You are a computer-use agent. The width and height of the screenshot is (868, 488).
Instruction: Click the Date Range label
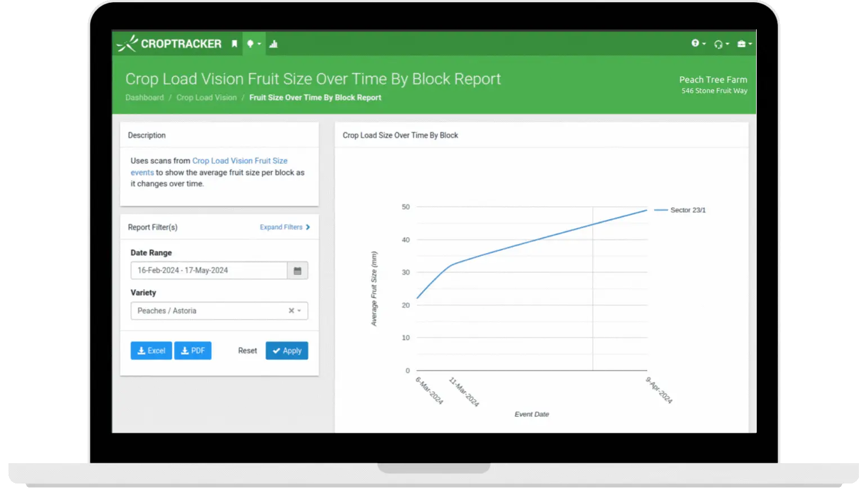151,253
